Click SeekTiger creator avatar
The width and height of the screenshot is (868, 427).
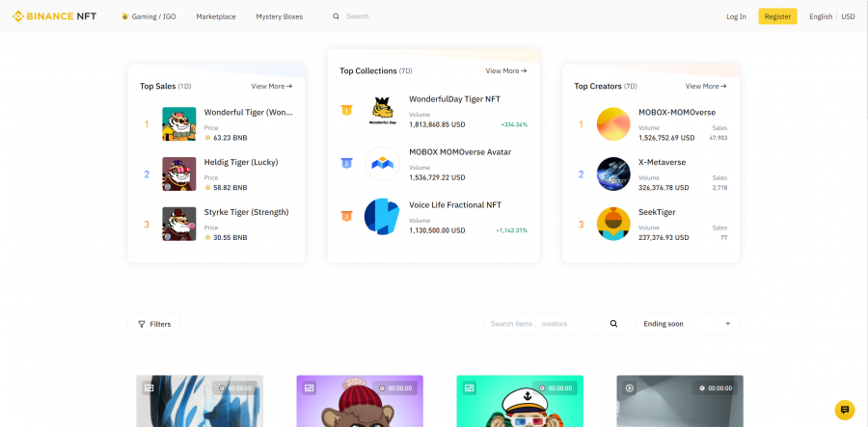point(613,224)
